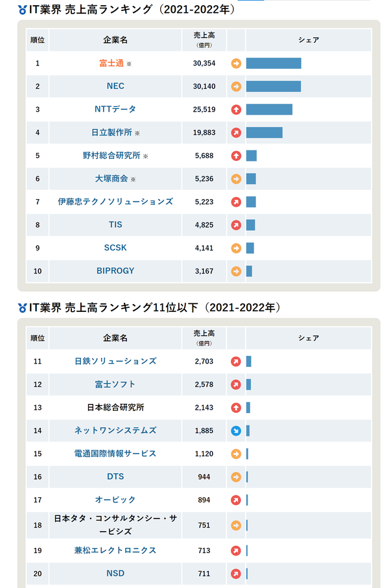Click the medal icon beside the 11位以下 ranking title
Viewport: 389px width, 588px height.
tap(23, 307)
